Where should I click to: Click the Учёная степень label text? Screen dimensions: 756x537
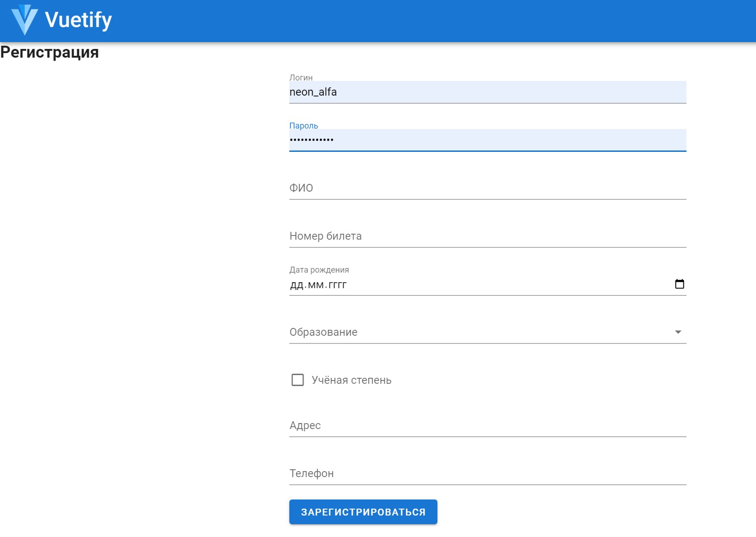click(351, 380)
